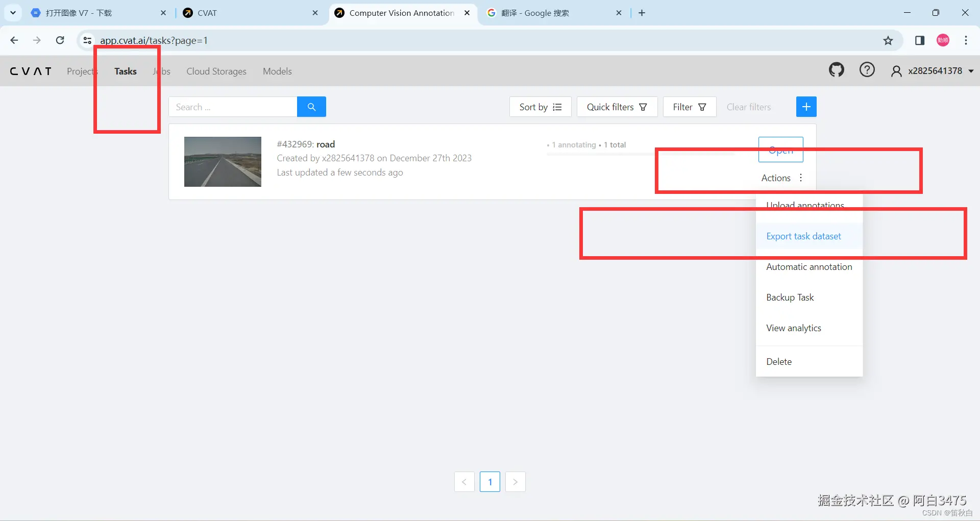
Task: Click the blue plus create task button
Action: 806,107
